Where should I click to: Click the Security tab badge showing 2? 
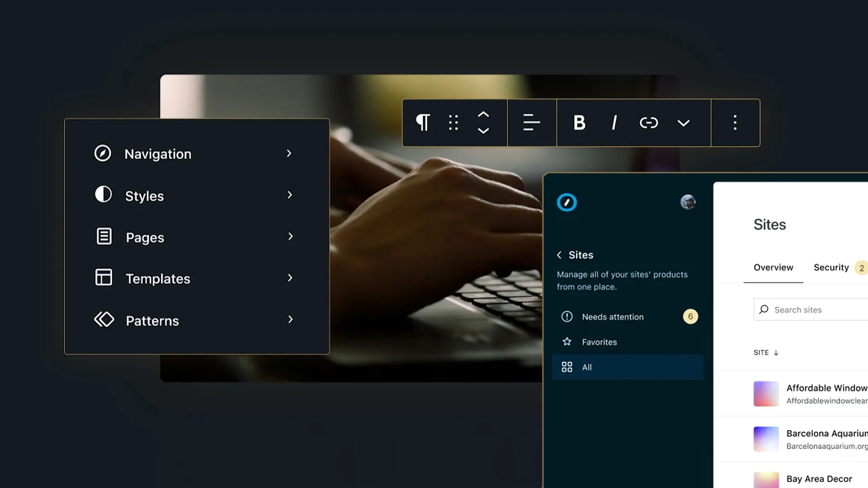pos(861,268)
